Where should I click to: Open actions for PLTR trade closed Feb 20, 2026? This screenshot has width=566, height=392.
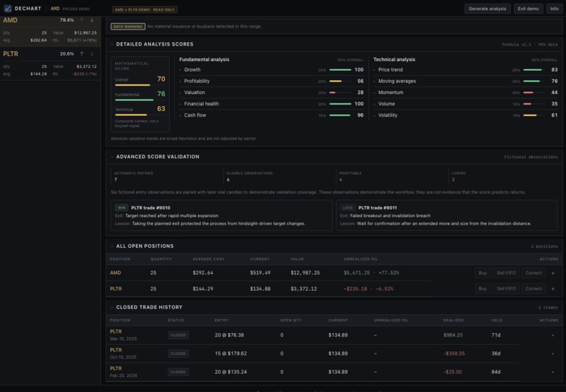click(553, 372)
